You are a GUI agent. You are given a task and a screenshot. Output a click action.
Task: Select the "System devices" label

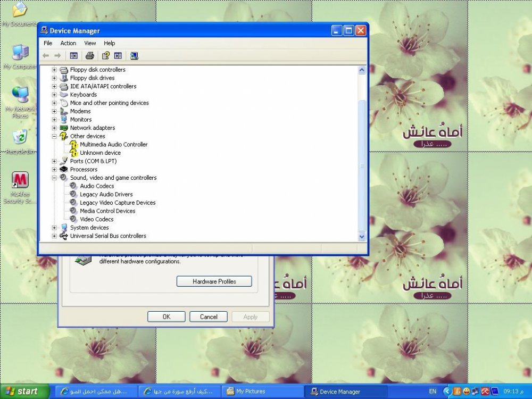coord(89,228)
